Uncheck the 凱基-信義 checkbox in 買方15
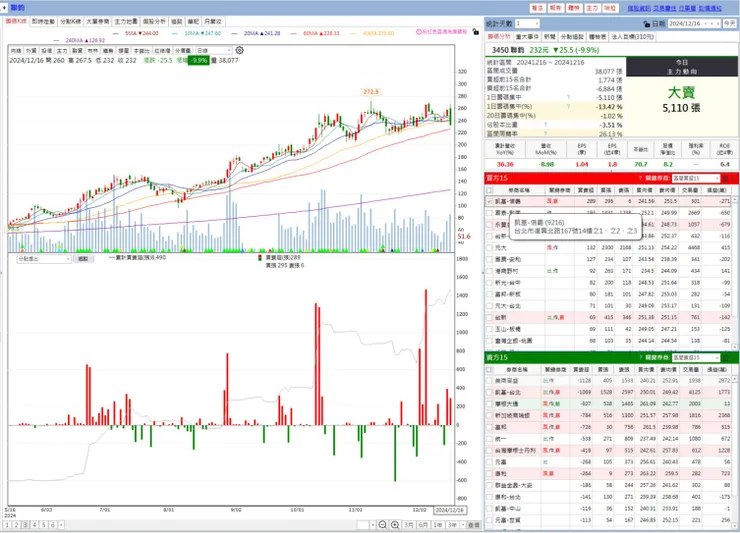 [x=489, y=201]
